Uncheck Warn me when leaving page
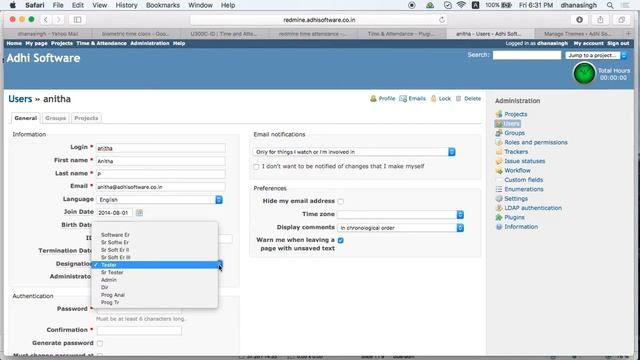The image size is (640, 360). click(341, 240)
